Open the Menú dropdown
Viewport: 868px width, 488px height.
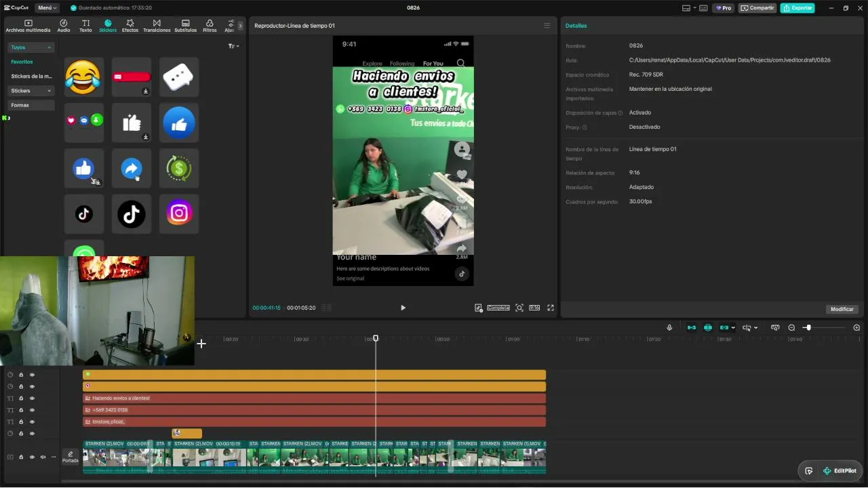point(47,8)
